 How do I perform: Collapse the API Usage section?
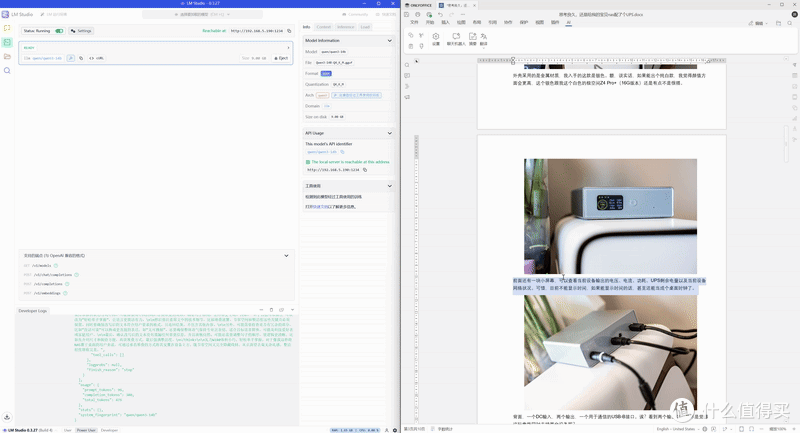click(390, 133)
